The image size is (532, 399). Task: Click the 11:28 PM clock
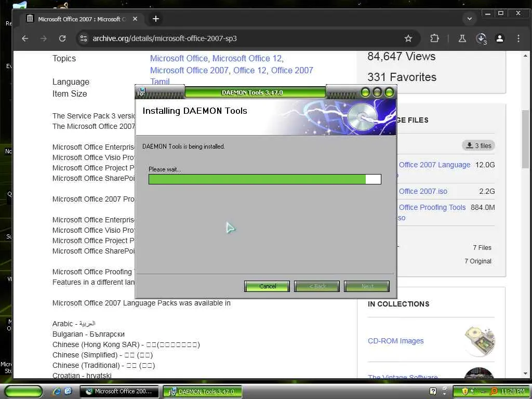pos(513,391)
